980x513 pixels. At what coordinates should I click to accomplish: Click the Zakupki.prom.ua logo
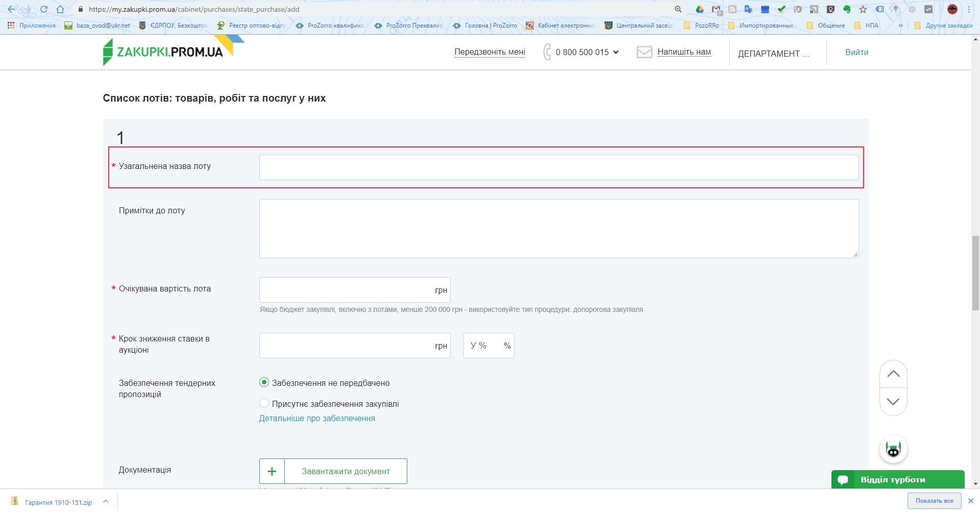coord(163,52)
